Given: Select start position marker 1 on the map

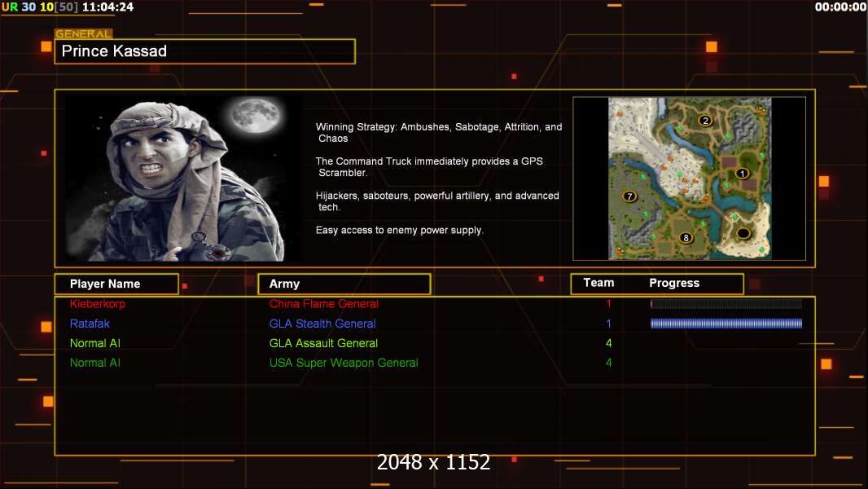Looking at the screenshot, I should pos(743,174).
